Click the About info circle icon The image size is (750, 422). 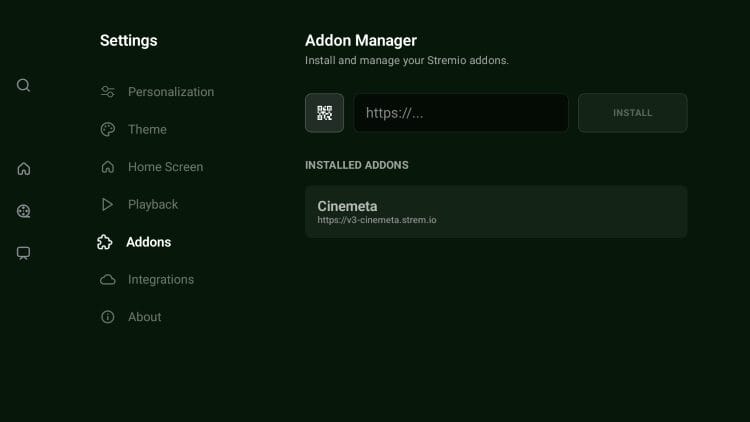click(x=108, y=317)
